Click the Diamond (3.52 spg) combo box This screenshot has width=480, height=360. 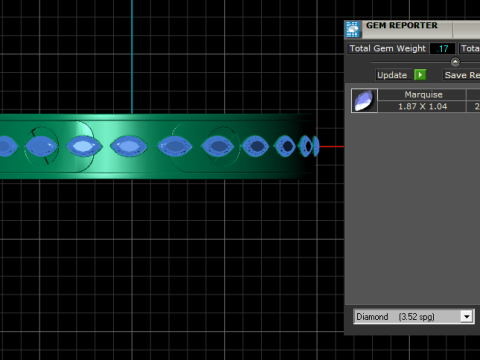pyautogui.click(x=413, y=316)
